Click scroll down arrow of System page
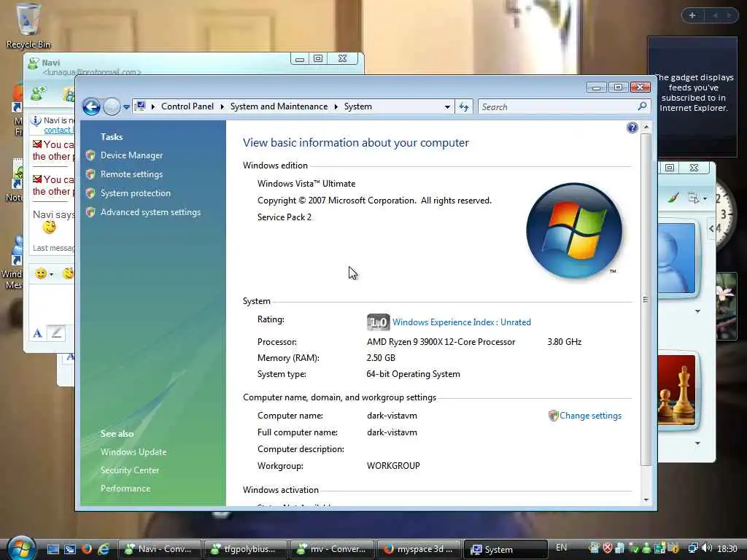The image size is (747, 560). click(x=646, y=499)
